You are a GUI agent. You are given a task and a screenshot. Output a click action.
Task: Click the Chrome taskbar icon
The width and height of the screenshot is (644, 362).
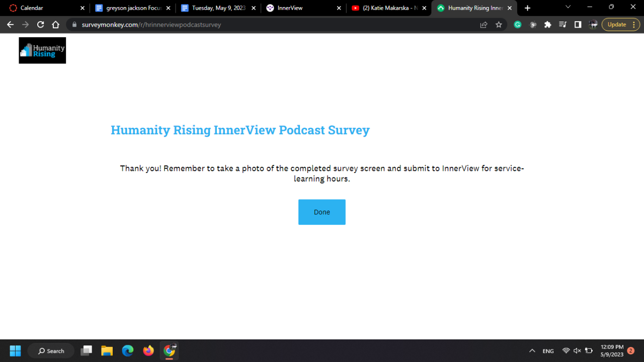(170, 350)
